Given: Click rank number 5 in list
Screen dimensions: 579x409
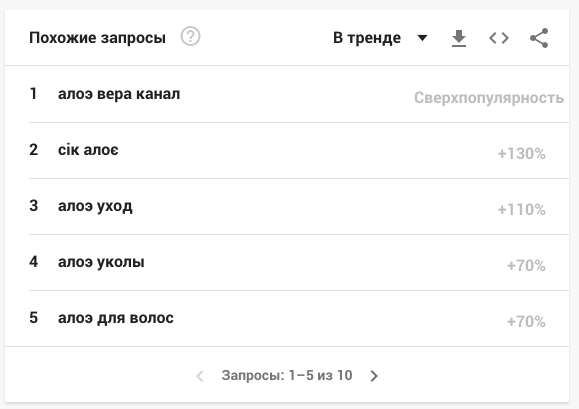Looking at the screenshot, I should click(34, 318).
